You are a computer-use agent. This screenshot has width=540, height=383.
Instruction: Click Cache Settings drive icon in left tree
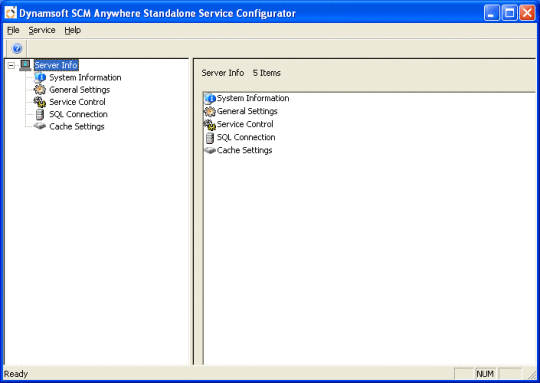(40, 126)
